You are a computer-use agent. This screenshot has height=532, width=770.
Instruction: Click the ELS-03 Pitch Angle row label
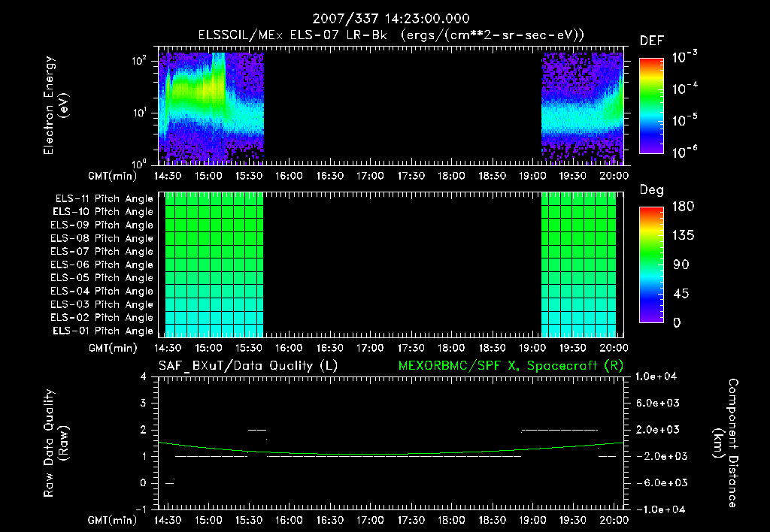102,304
